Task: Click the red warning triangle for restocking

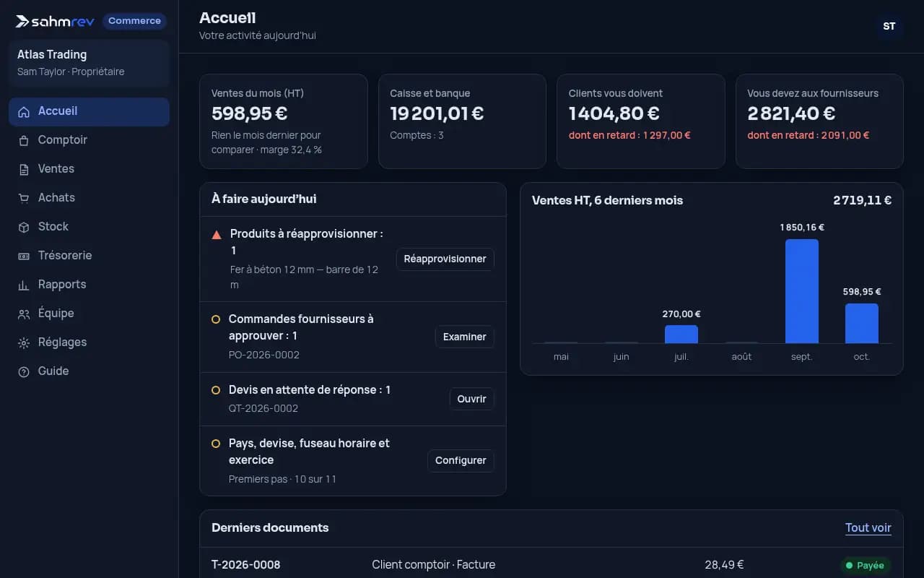Action: pyautogui.click(x=217, y=235)
